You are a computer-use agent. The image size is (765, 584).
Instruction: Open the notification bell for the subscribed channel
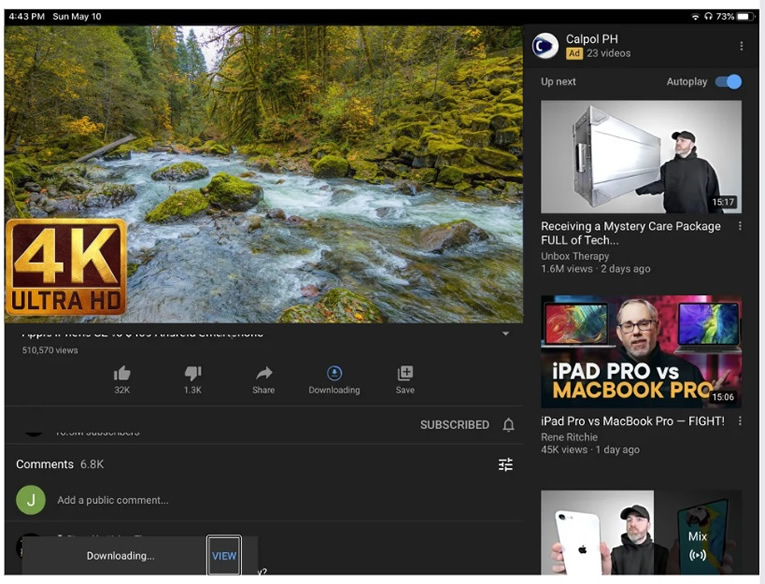click(x=508, y=425)
